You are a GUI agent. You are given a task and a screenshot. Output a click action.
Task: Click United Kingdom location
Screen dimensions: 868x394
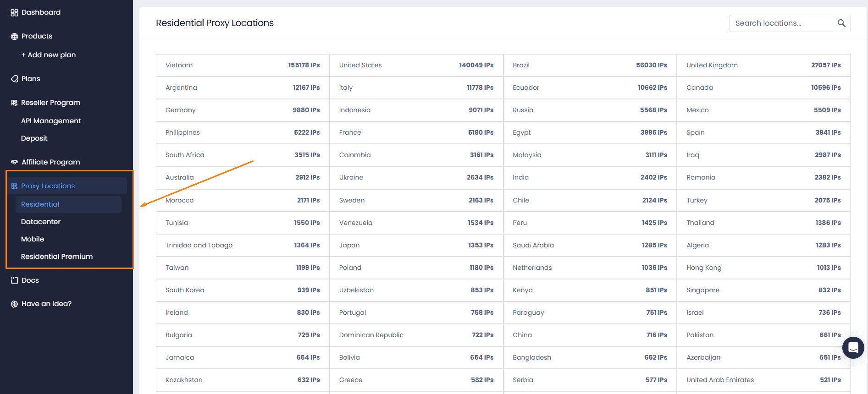coord(763,65)
